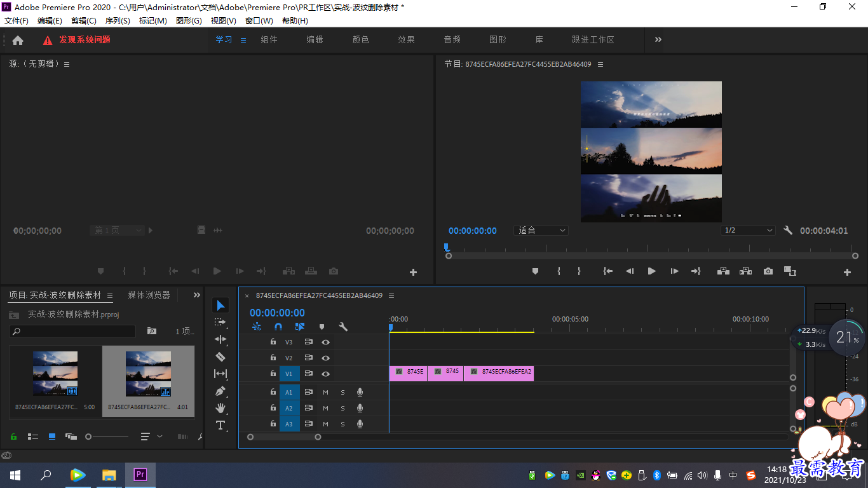
Task: Open timeline sequence panel menu
Action: 391,295
